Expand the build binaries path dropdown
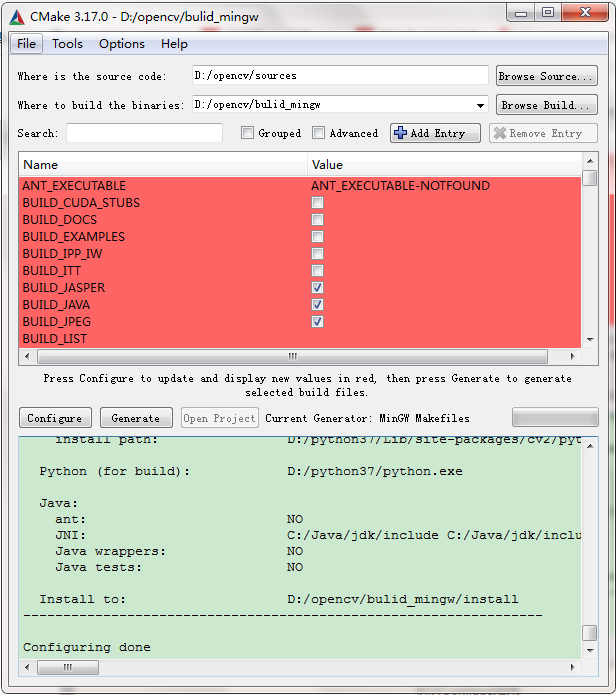616x695 pixels. tap(480, 105)
